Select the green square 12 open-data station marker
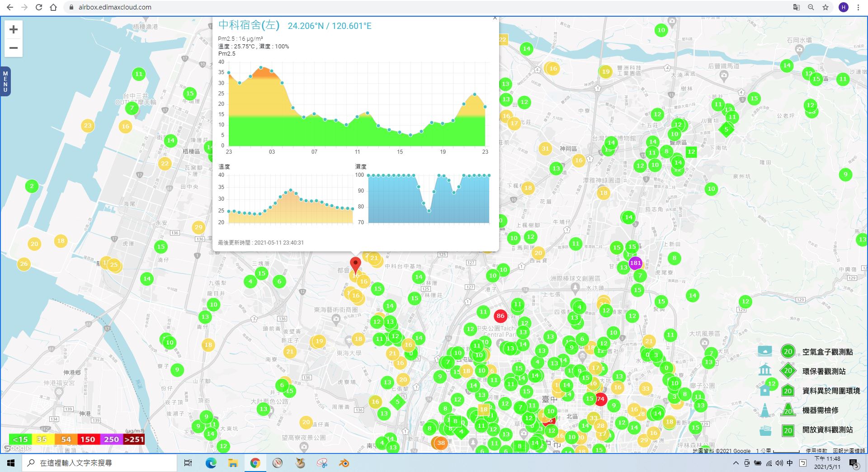This screenshot has height=472, width=868. point(691,152)
